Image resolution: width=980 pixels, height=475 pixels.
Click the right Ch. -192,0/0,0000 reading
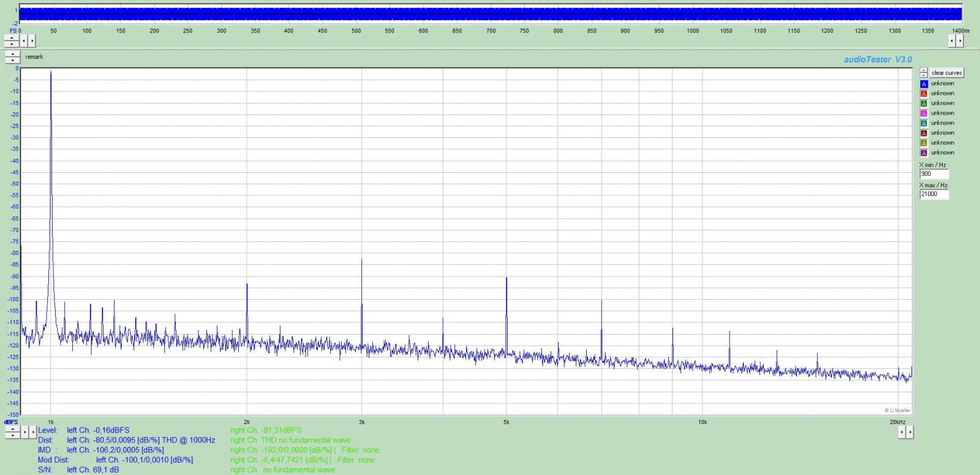point(281,450)
